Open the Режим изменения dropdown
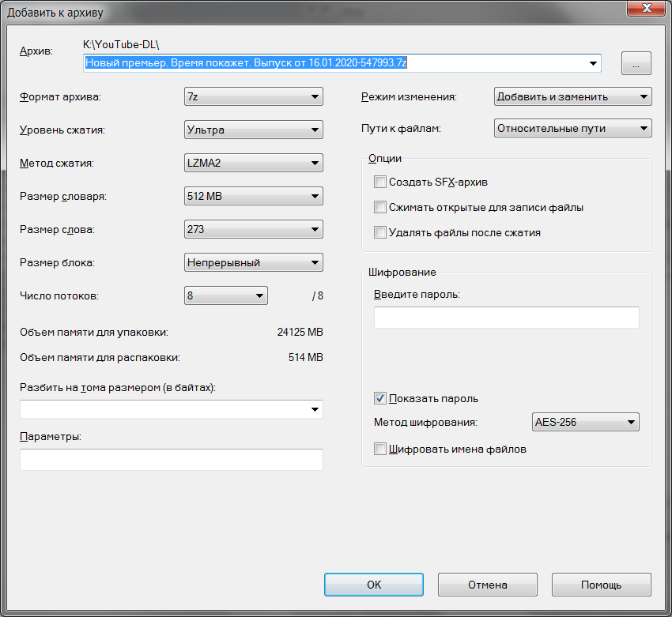This screenshot has height=617, width=672. click(572, 96)
